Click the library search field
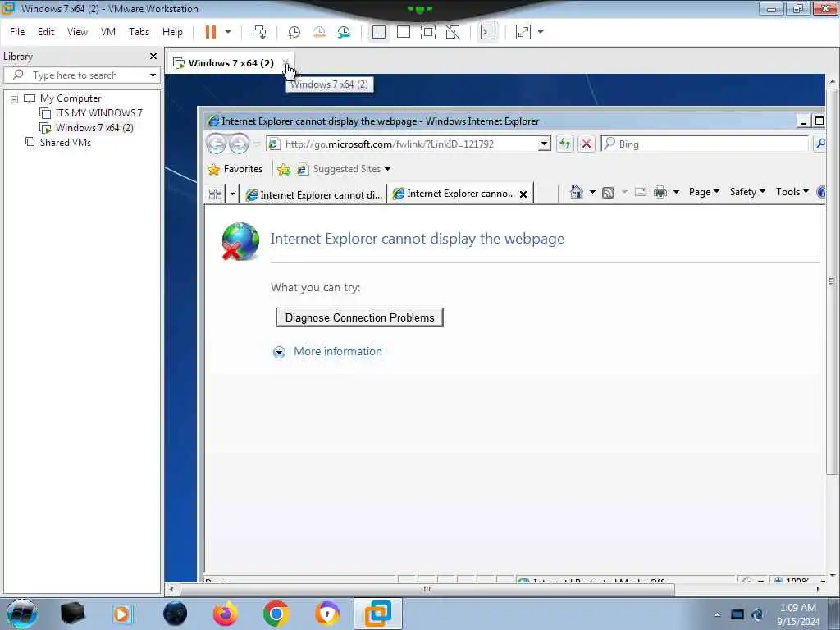This screenshot has width=840, height=630. pyautogui.click(x=80, y=75)
